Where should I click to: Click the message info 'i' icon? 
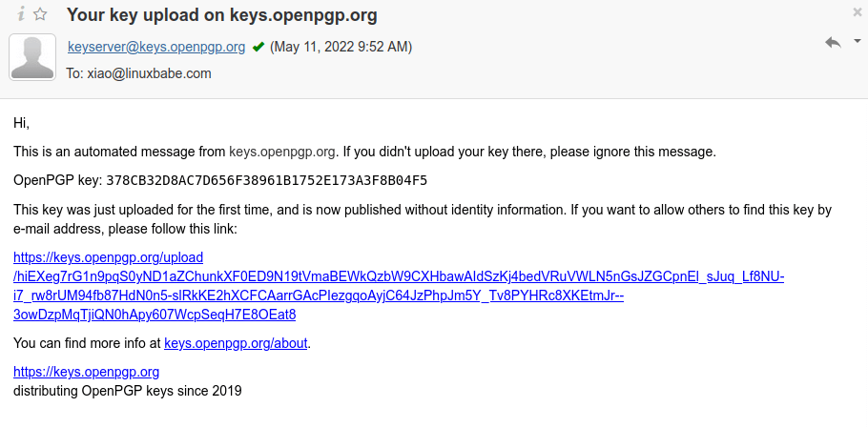tap(20, 14)
